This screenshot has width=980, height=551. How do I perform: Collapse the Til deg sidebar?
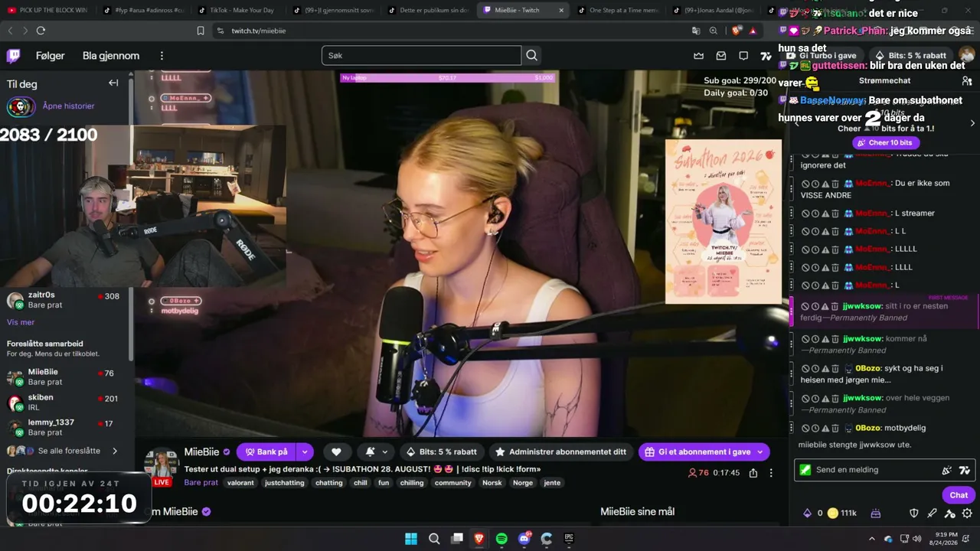click(113, 83)
